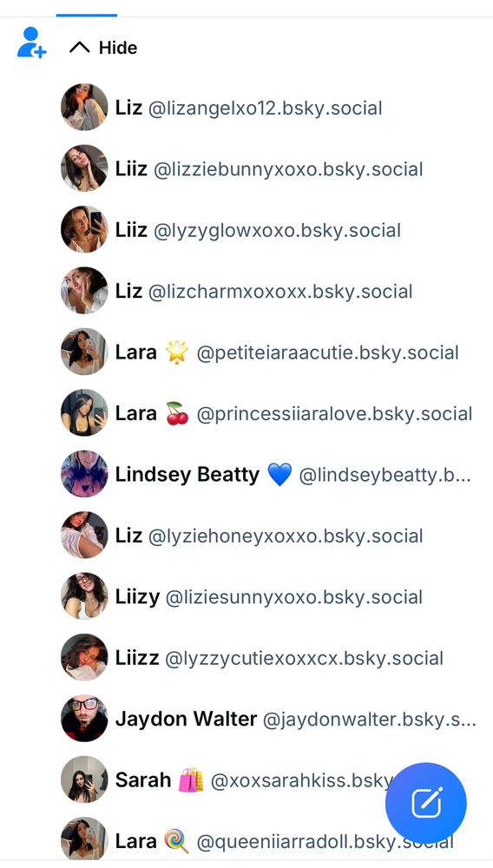Collapse the list with Hide chevron

103,48
